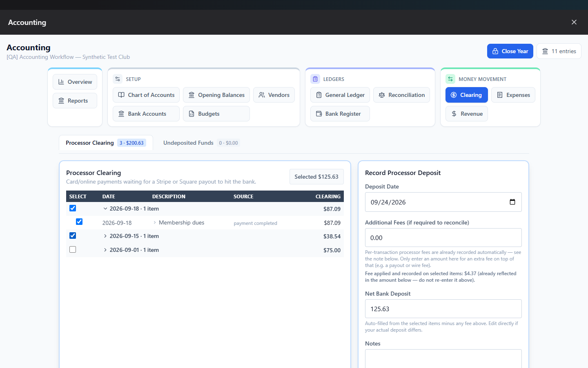Viewport: 588px width, 368px height.
Task: Click the Close Year button
Action: [510, 51]
